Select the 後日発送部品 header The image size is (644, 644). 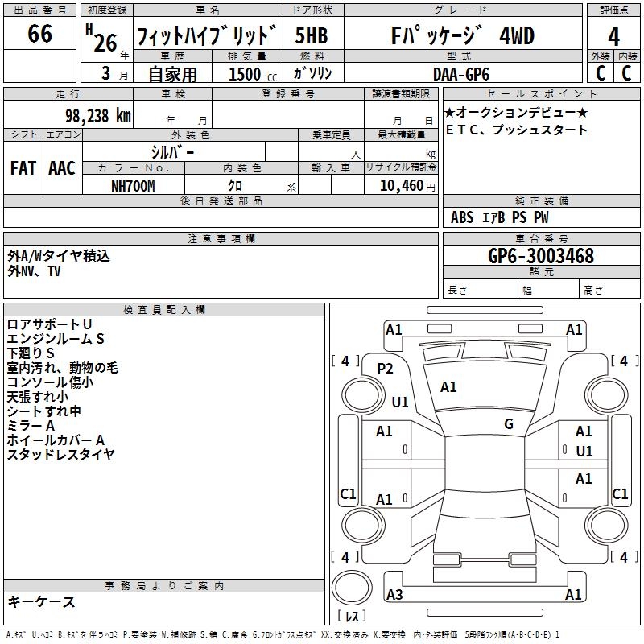221,200
